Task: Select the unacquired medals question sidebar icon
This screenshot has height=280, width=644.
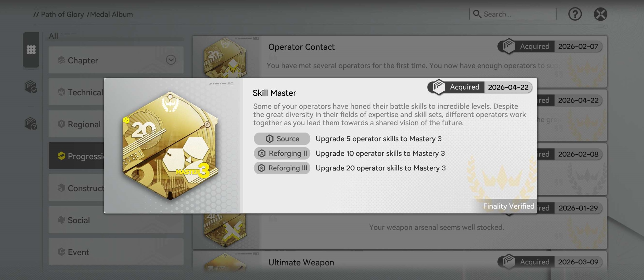Action: click(31, 123)
